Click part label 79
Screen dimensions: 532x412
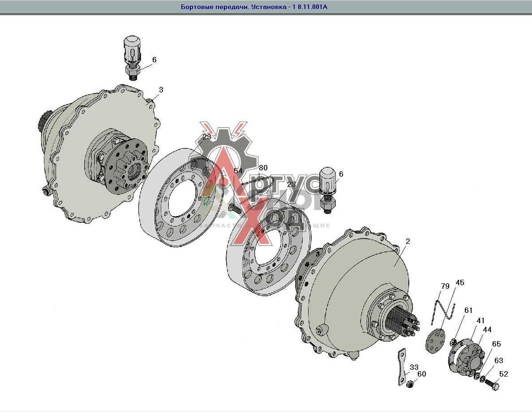[445, 286]
